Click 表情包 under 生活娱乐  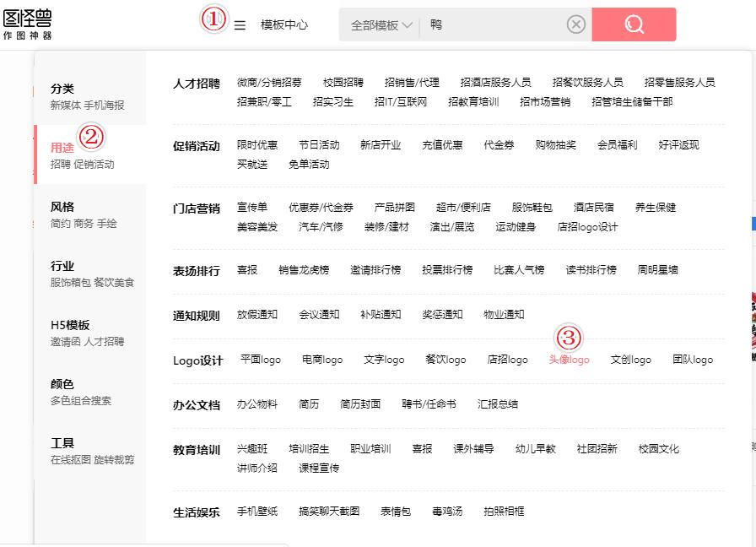[396, 511]
